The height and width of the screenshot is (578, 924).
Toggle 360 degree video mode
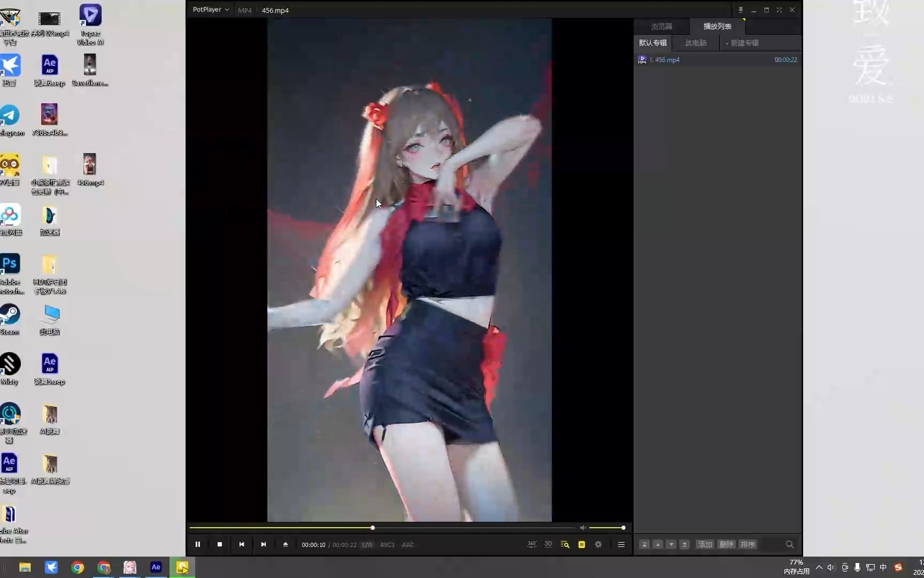(532, 544)
